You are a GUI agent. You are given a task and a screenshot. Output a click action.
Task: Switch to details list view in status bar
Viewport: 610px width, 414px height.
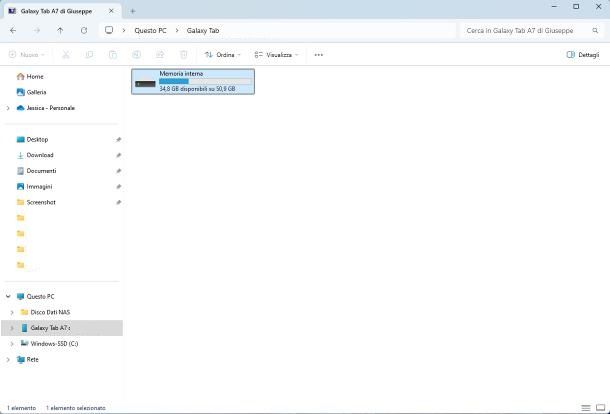tap(585, 408)
